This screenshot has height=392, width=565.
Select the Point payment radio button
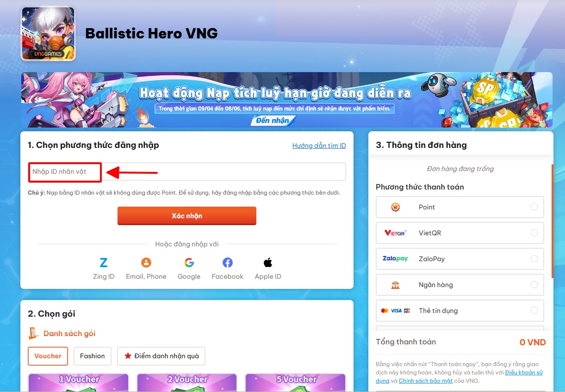[534, 207]
